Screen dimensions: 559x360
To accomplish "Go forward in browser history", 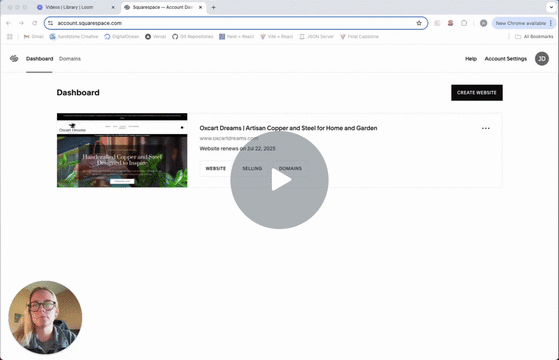I will click(21, 23).
